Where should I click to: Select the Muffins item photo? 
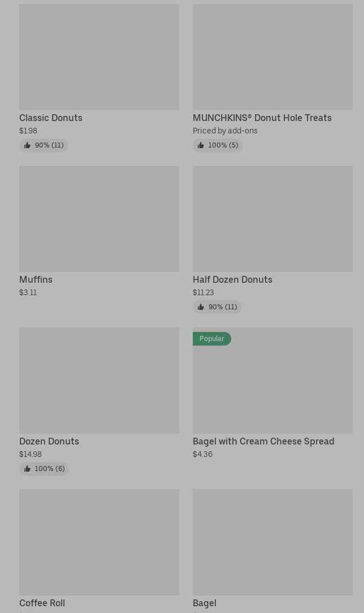pyautogui.click(x=99, y=219)
